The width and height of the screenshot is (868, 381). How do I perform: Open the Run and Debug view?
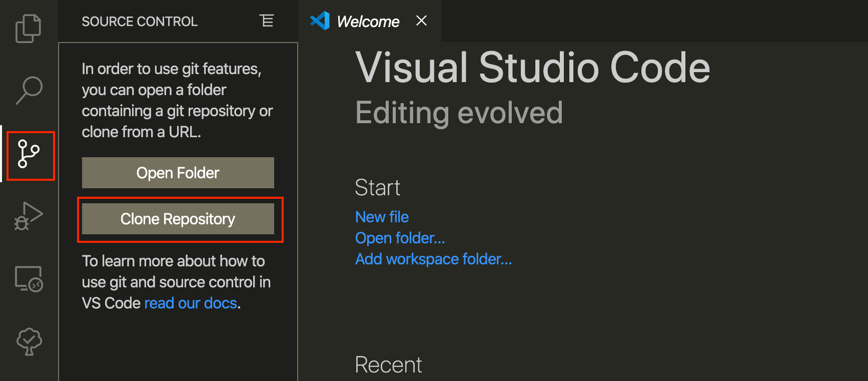pos(29,216)
